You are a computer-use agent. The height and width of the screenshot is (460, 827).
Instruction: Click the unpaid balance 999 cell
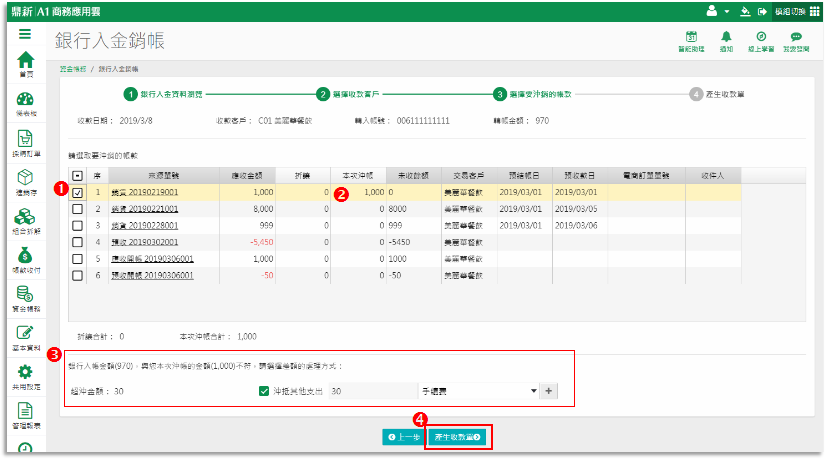pos(414,225)
